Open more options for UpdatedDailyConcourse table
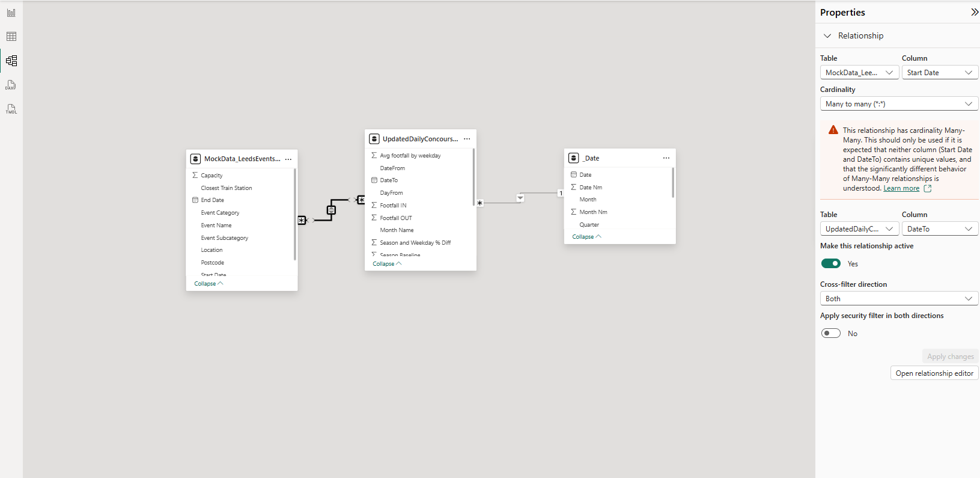The image size is (980, 478). [x=467, y=139]
